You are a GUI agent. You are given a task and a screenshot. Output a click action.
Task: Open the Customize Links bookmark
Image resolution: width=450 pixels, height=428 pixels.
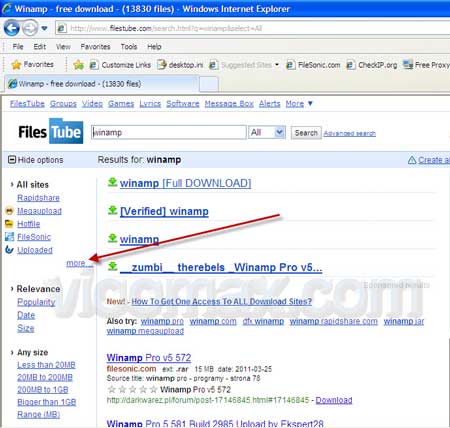pyautogui.click(x=121, y=65)
